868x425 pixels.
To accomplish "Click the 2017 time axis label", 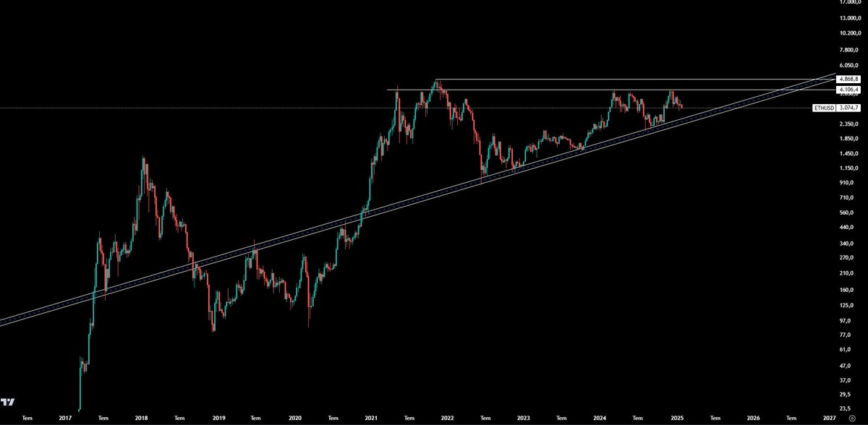I will coord(65,418).
